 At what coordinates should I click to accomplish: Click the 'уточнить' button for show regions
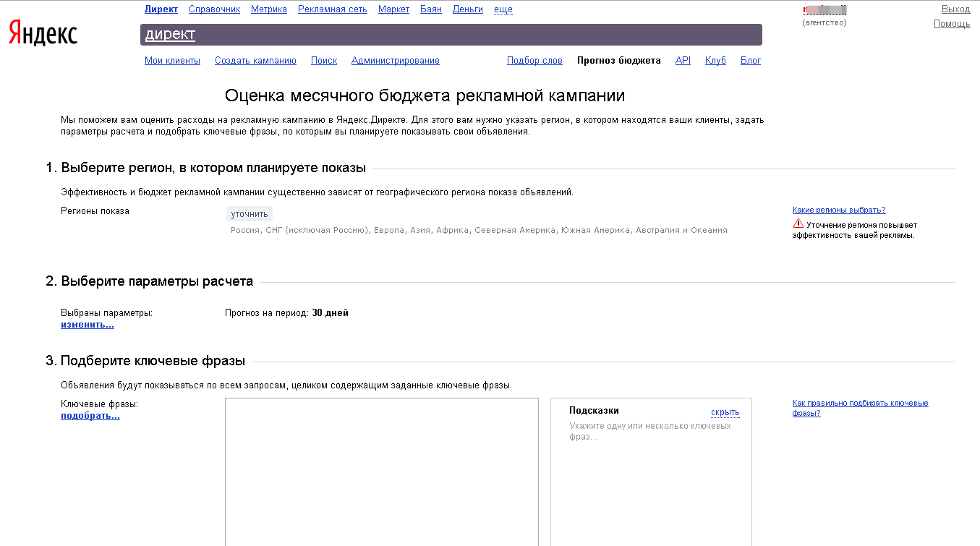249,213
